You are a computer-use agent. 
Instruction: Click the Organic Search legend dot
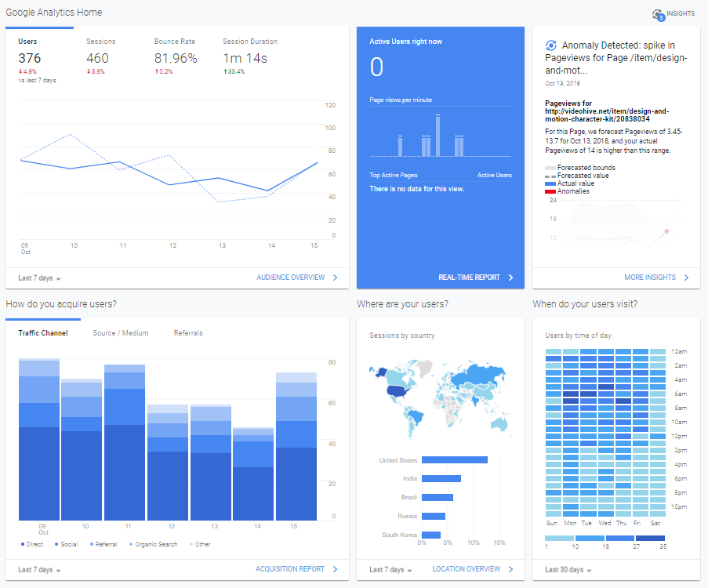point(131,544)
